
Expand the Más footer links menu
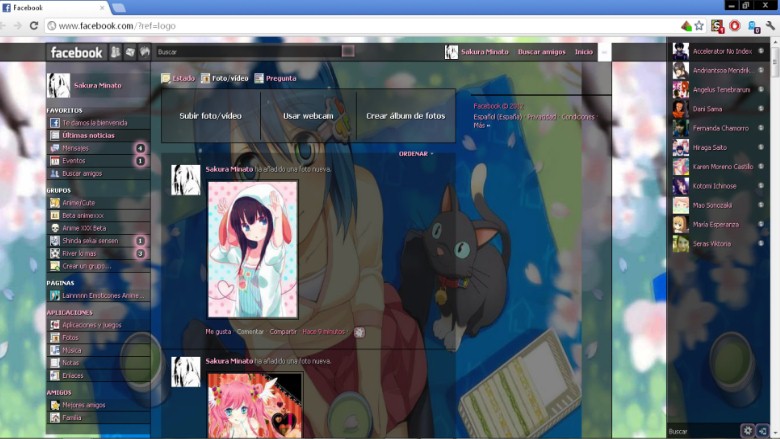pos(482,125)
